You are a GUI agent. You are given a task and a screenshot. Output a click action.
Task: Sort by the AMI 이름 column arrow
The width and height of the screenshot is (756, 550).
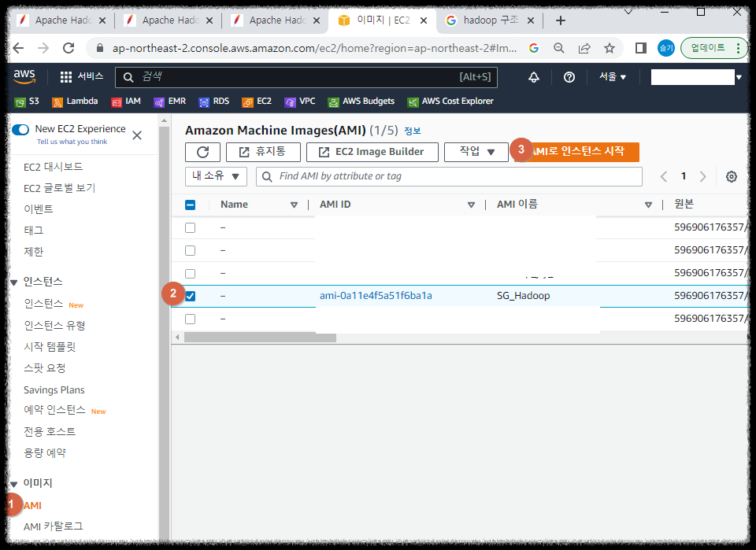pyautogui.click(x=648, y=205)
